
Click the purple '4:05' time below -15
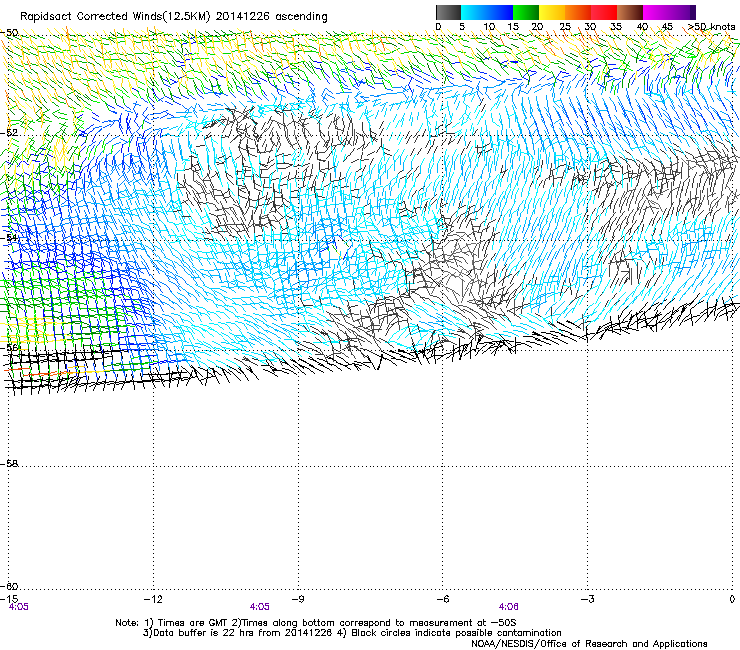click(18, 607)
